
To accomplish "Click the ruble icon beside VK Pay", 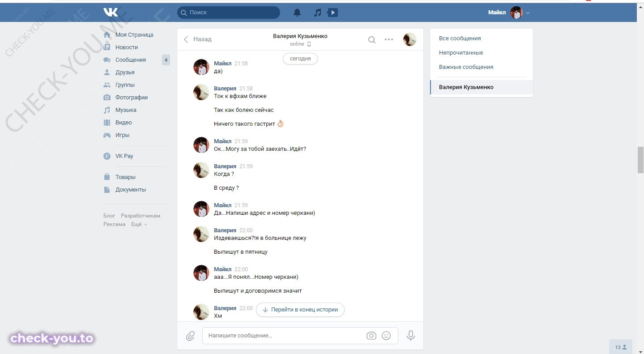I will pos(107,156).
